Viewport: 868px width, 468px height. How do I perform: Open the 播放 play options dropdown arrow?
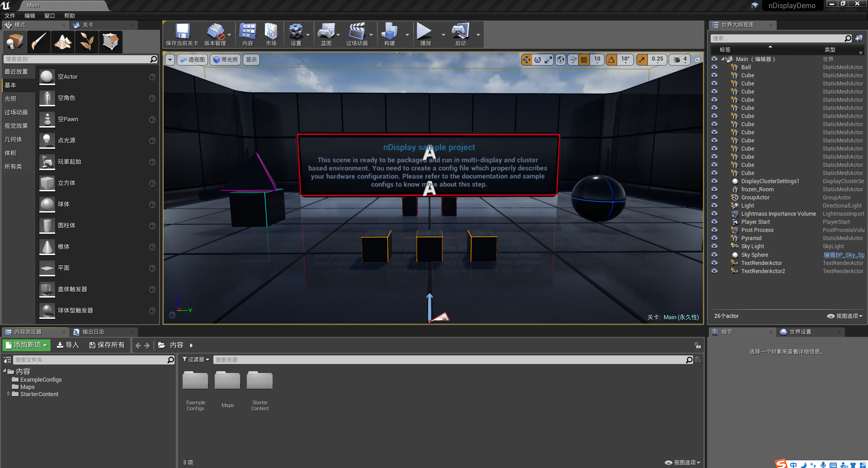coord(443,34)
